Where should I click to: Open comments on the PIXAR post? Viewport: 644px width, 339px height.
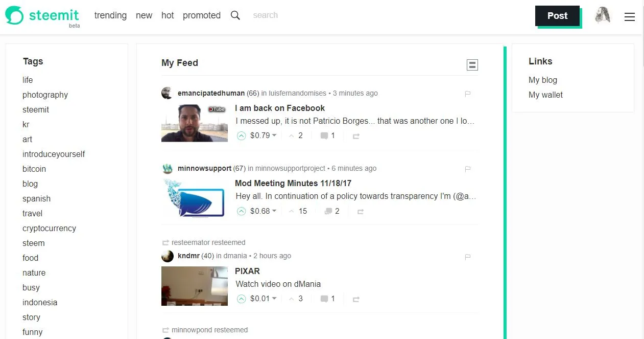[327, 299]
